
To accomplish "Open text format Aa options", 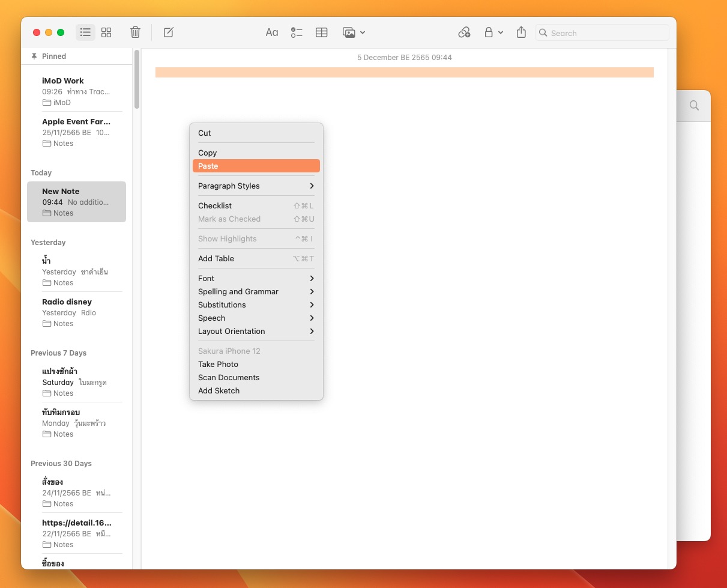I will (272, 32).
